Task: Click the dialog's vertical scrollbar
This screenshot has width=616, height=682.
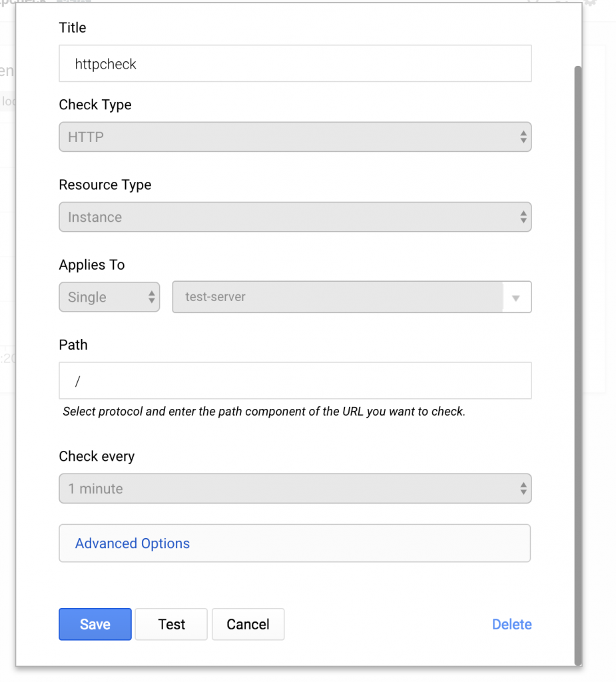Action: [x=577, y=333]
